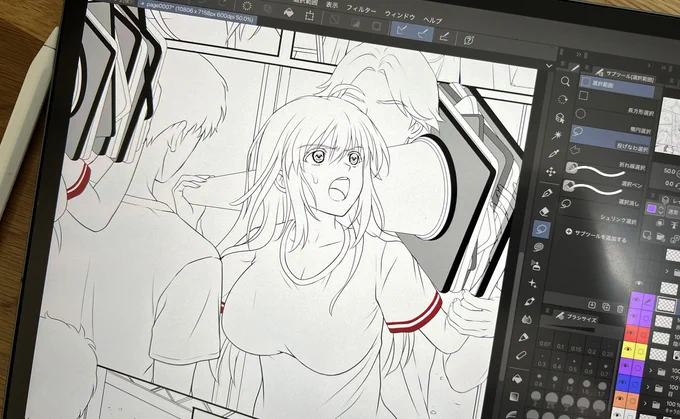Click the purple layer color swatch
The width and height of the screenshot is (680, 419).
(x=651, y=209)
